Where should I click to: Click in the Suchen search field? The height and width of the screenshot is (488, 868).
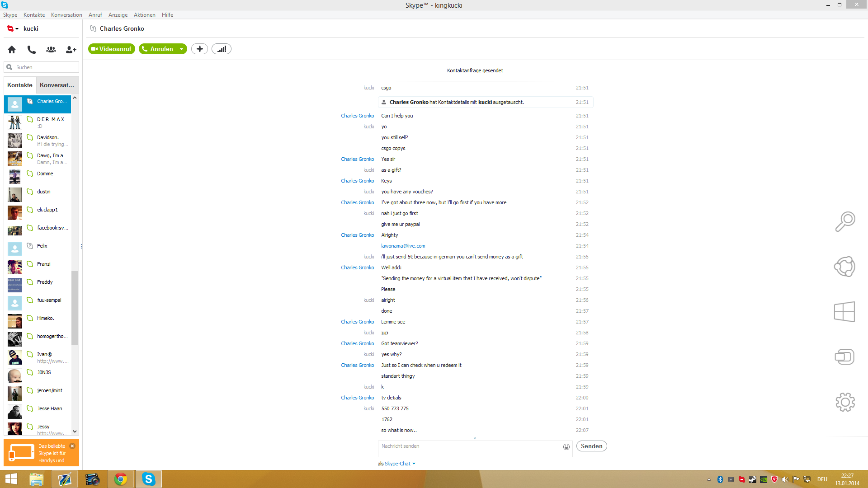pos(42,67)
